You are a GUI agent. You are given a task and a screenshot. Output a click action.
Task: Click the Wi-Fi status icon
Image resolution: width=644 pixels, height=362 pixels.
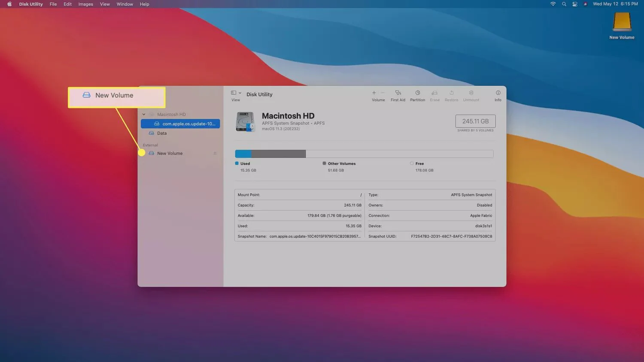point(553,4)
